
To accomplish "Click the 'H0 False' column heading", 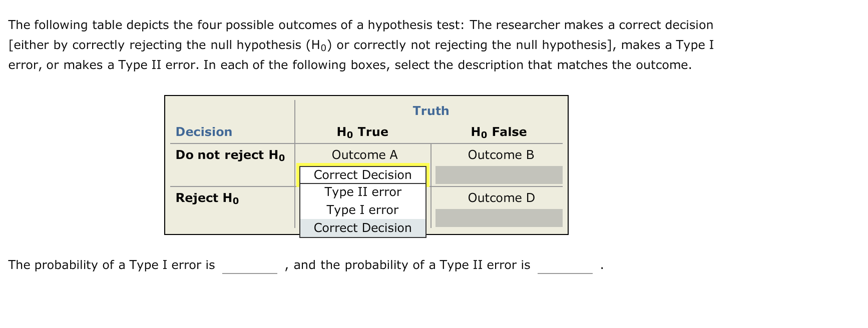I will [498, 131].
